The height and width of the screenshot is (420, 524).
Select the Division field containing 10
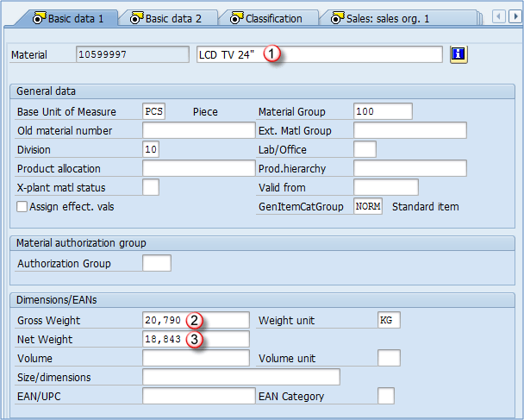tap(150, 149)
